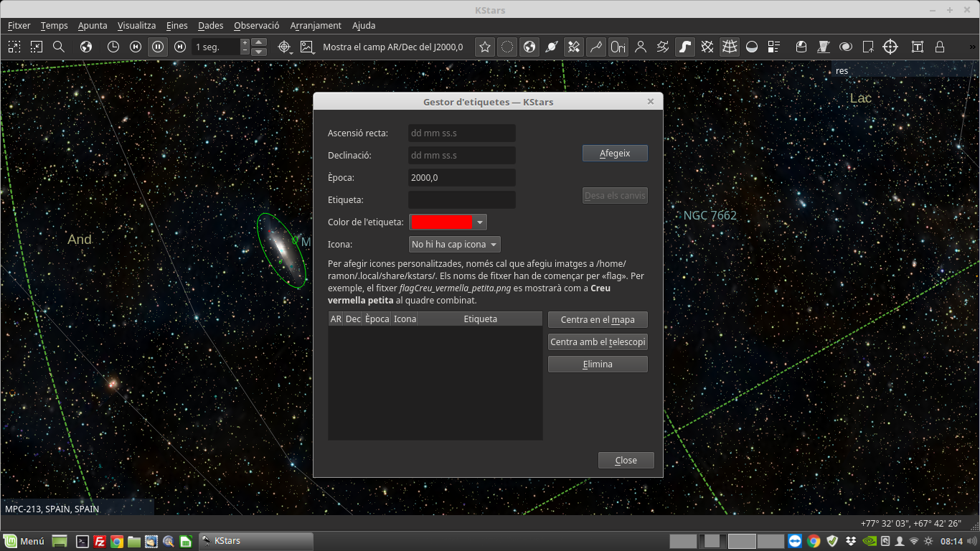Click the zoom out toolbar icon
Viewport: 980px width, 551px height.
click(37, 47)
